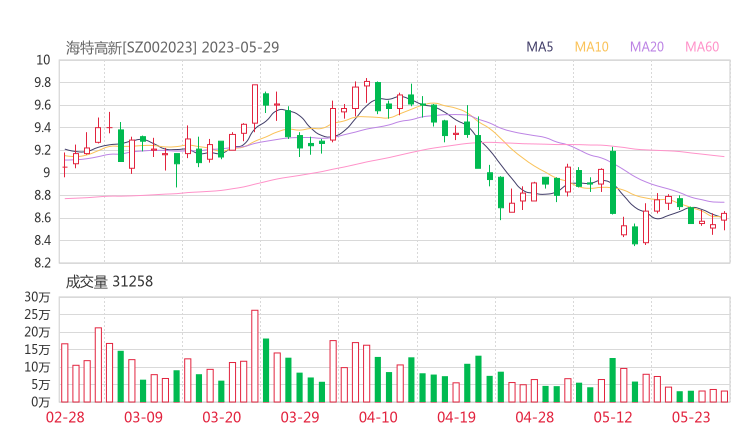Jump to the 03-20 date label
Image resolution: width=740 pixels, height=440 pixels.
[x=221, y=417]
